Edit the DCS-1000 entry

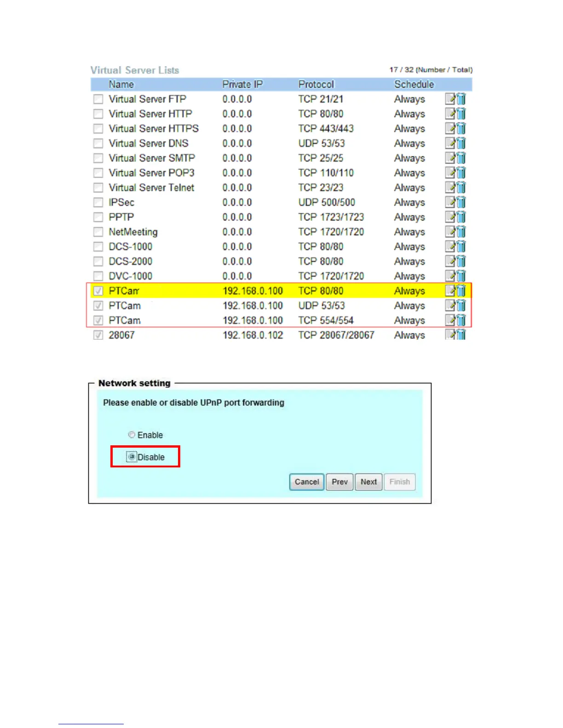click(450, 246)
